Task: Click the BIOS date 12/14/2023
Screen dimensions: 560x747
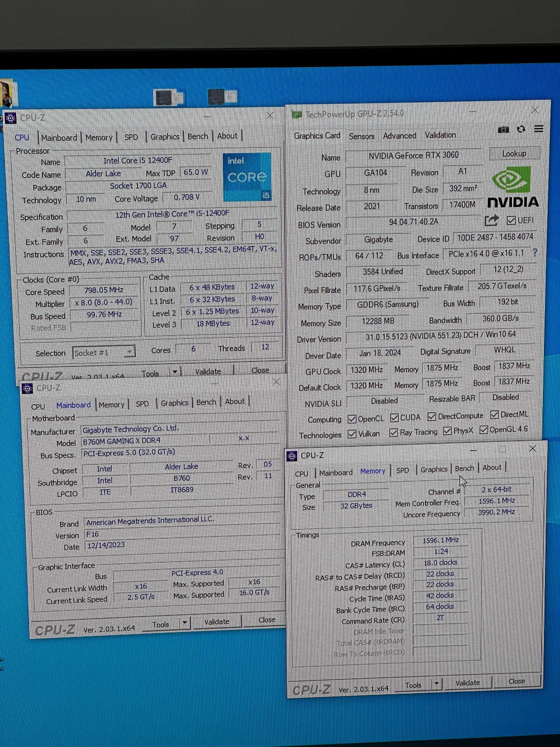Action: [106, 545]
